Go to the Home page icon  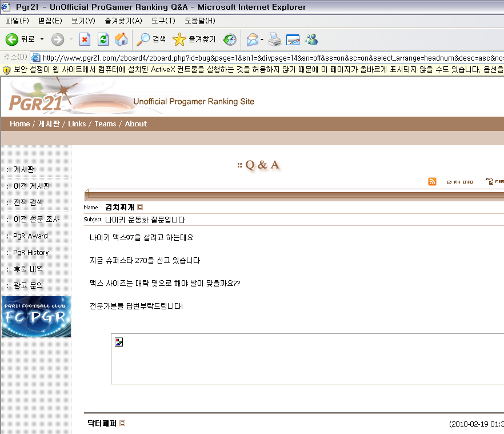pyautogui.click(x=121, y=39)
